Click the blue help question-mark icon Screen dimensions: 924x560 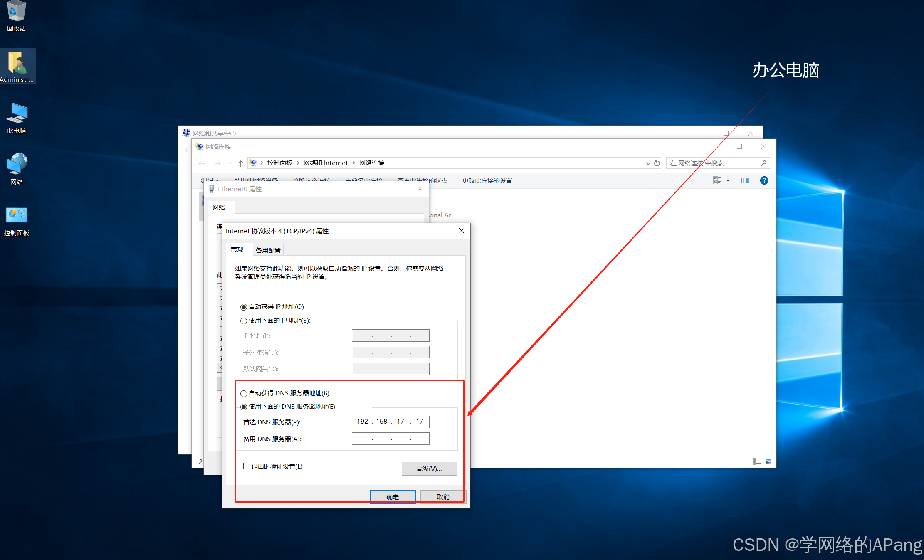click(x=764, y=180)
